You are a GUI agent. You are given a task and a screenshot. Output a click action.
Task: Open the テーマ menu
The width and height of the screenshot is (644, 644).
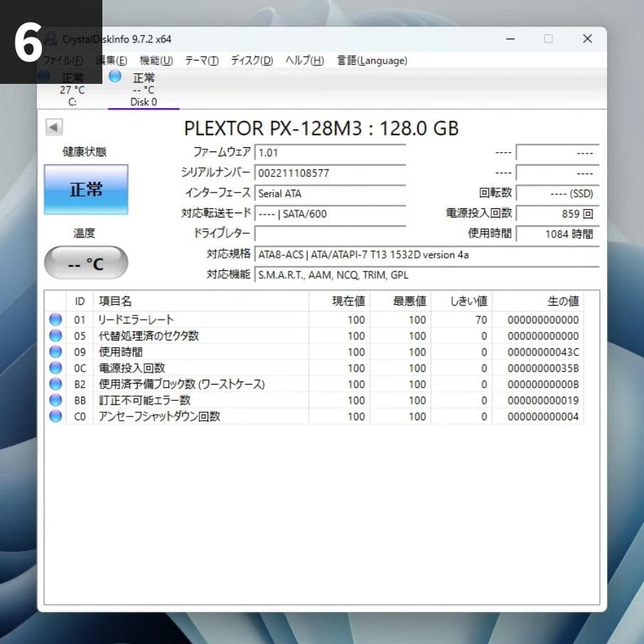click(x=201, y=60)
